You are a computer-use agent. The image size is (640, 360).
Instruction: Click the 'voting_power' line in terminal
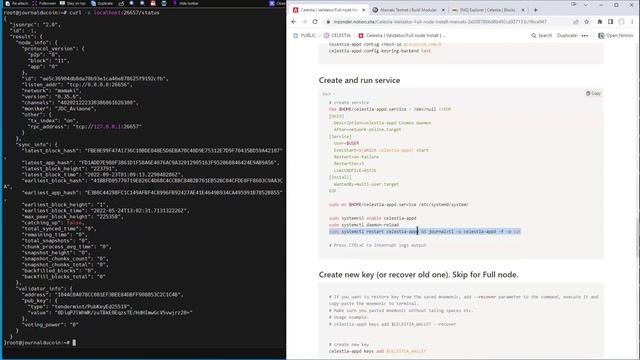pyautogui.click(x=50, y=324)
